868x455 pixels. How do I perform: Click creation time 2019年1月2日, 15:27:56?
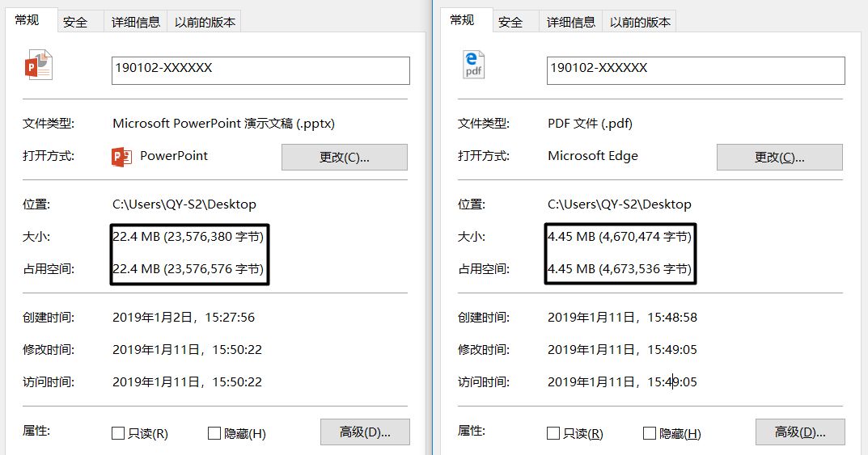pyautogui.click(x=184, y=318)
